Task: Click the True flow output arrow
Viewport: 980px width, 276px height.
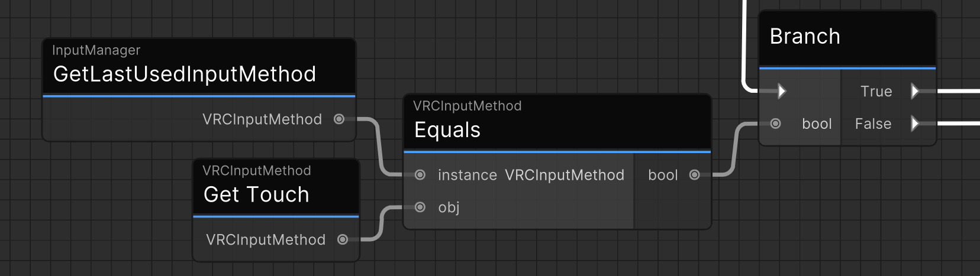Action: click(915, 91)
